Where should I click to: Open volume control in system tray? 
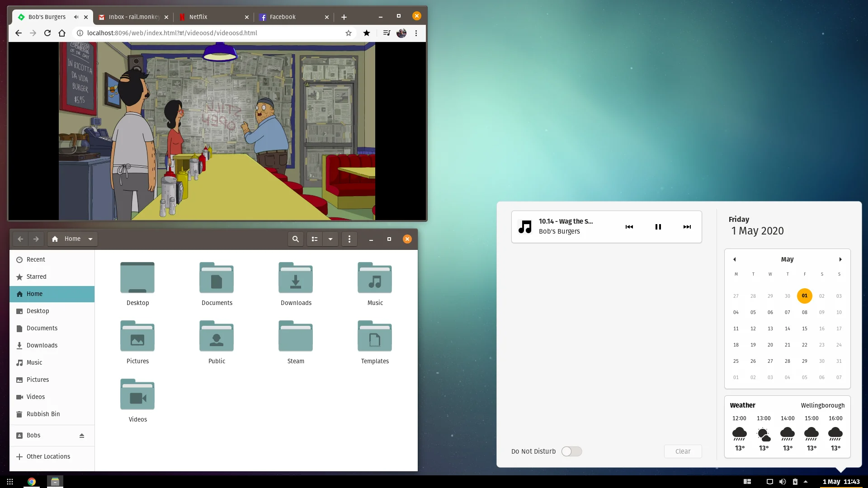click(x=783, y=482)
